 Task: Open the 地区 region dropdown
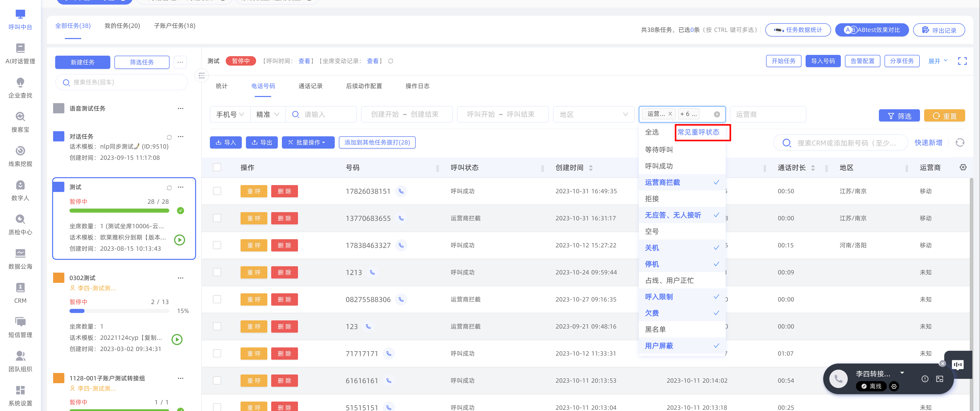point(593,114)
